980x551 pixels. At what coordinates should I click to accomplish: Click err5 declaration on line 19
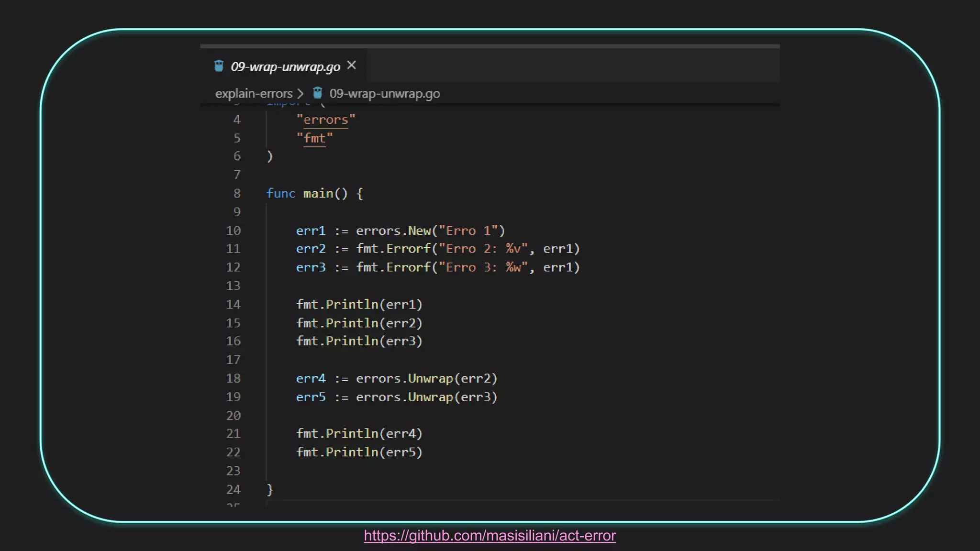pyautogui.click(x=311, y=397)
